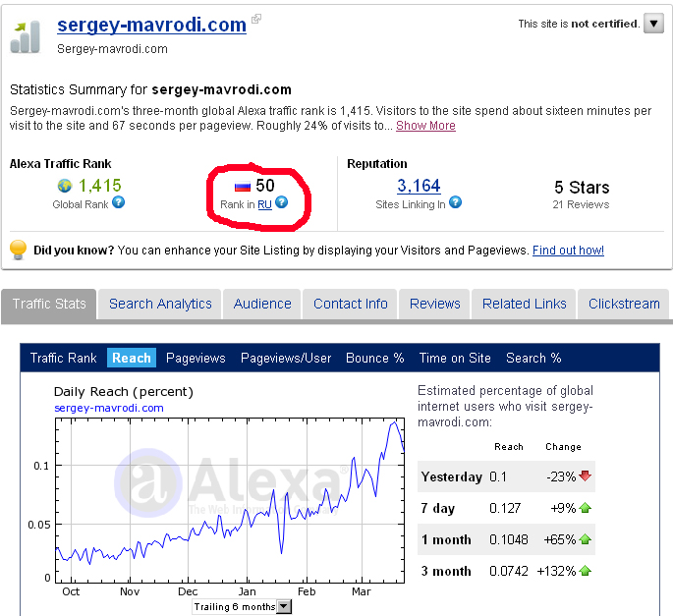
Task: Expand summary with Show More link
Action: pyautogui.click(x=425, y=126)
